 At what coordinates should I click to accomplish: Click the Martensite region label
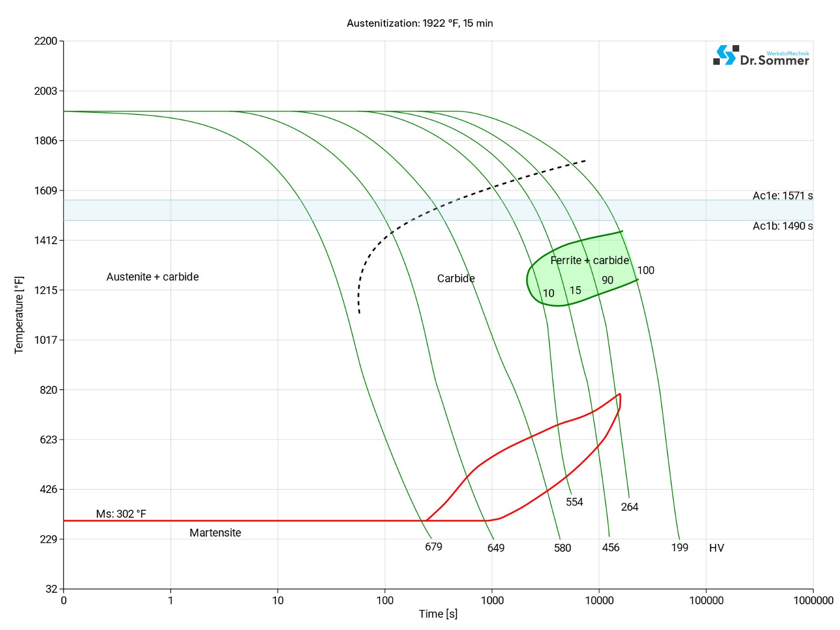pyautogui.click(x=215, y=533)
